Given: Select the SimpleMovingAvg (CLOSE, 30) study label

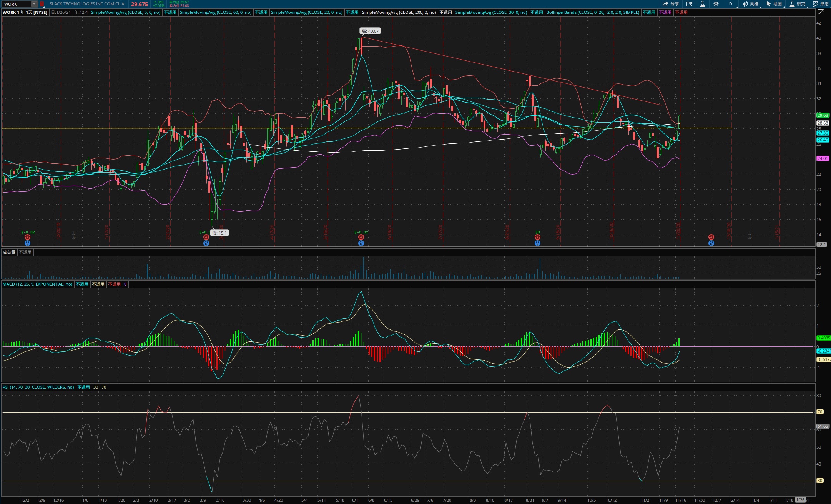Looking at the screenshot, I should (x=491, y=12).
